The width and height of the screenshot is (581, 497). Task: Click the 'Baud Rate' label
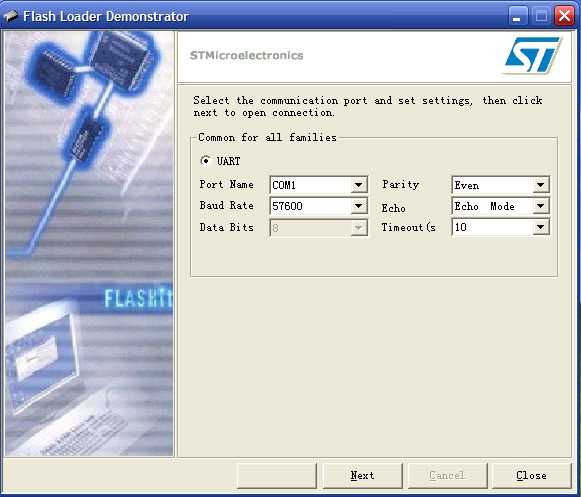[226, 205]
